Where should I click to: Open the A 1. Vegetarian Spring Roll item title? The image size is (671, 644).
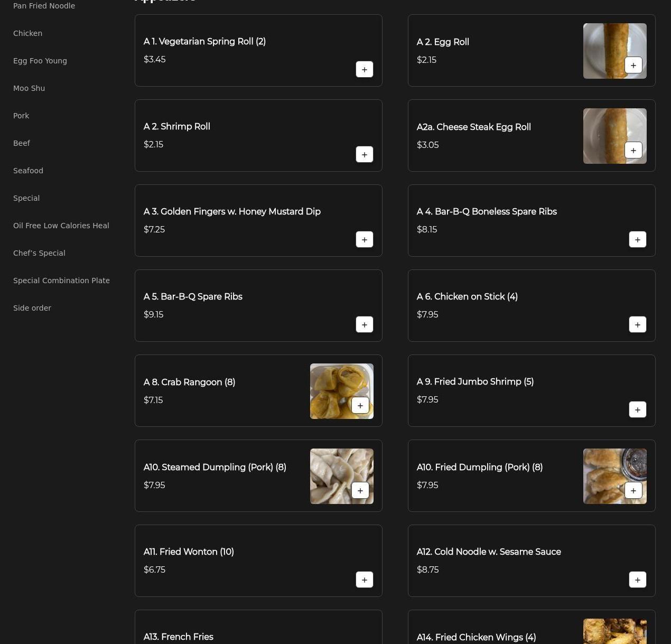coord(205,42)
